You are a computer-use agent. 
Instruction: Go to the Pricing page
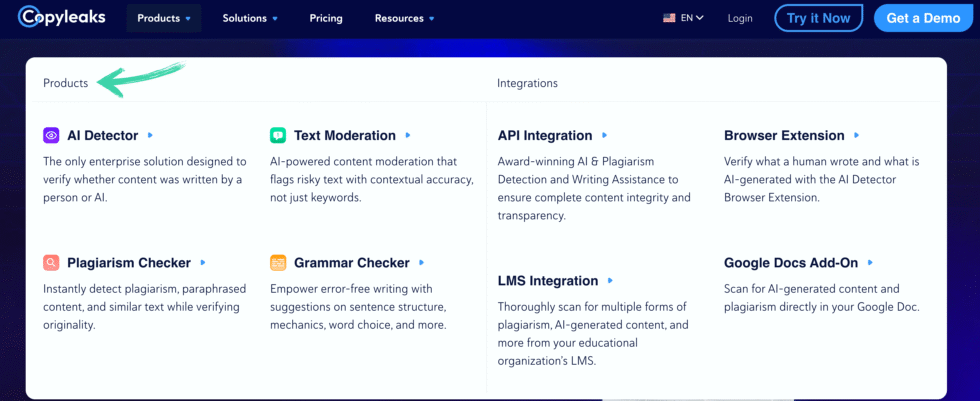pos(326,18)
